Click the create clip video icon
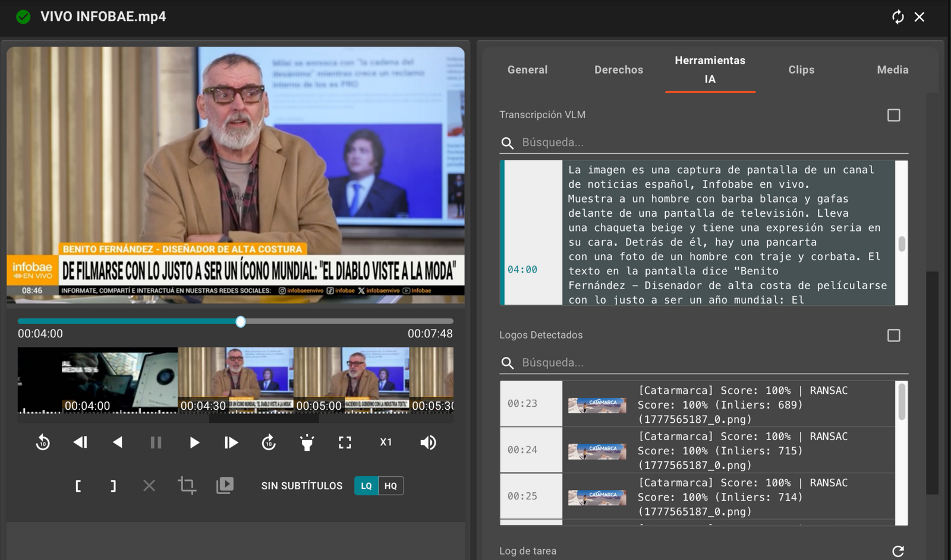951x560 pixels. point(225,486)
